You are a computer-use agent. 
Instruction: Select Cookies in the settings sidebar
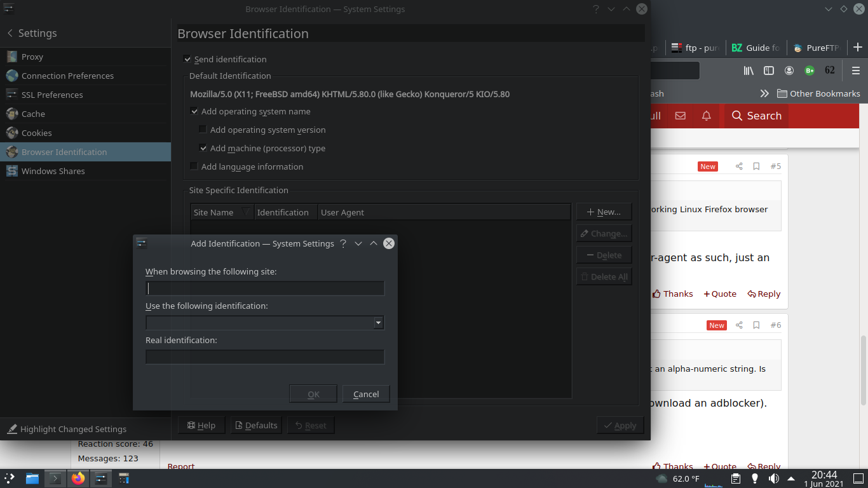click(37, 133)
